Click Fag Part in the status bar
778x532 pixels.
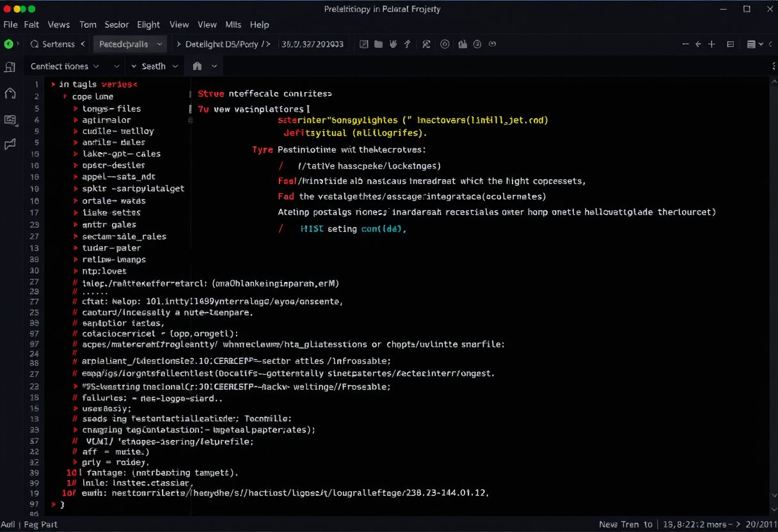(40, 524)
